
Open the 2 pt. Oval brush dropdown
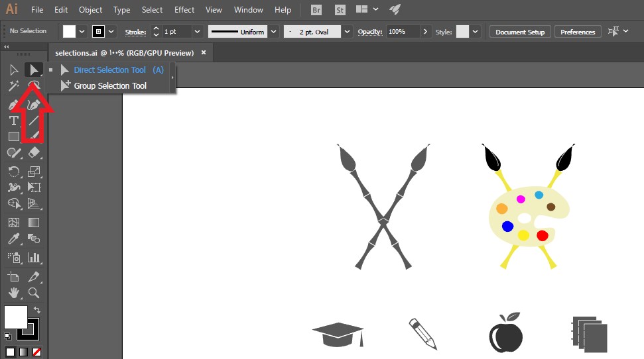click(347, 32)
